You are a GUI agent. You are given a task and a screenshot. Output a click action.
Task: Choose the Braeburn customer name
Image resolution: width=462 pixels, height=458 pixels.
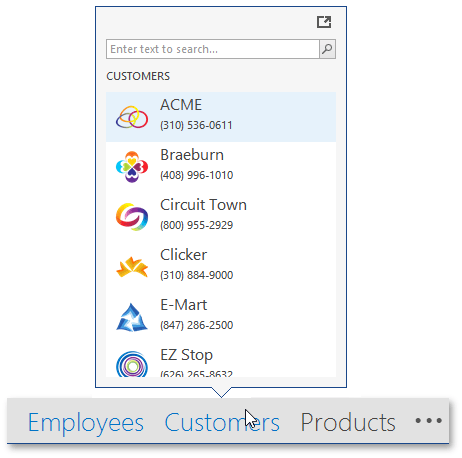[192, 155]
